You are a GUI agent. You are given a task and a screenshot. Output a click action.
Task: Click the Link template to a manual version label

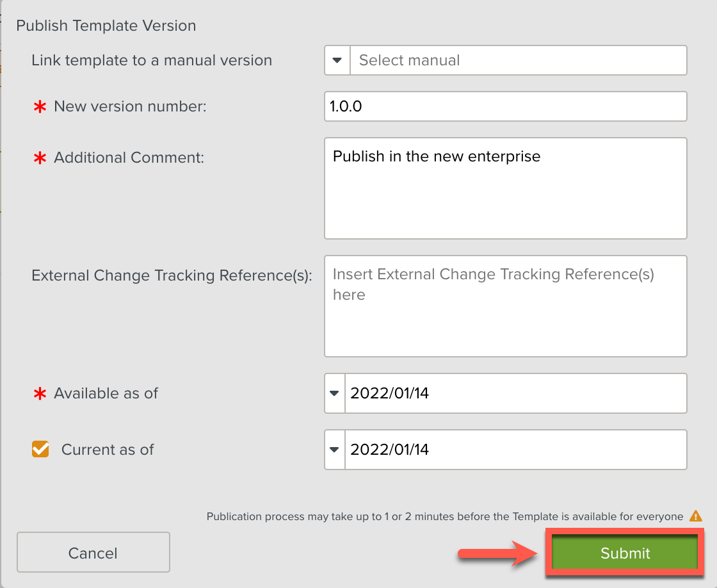(152, 60)
